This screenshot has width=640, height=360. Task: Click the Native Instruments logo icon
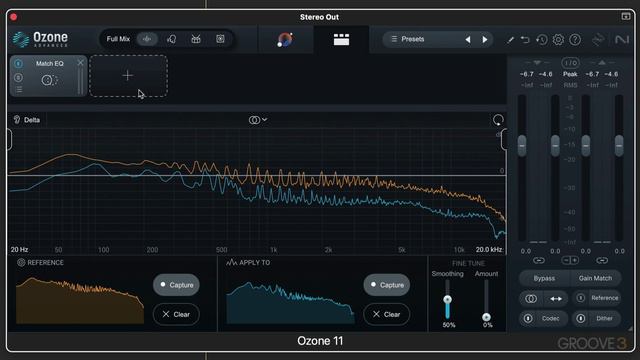tap(622, 40)
